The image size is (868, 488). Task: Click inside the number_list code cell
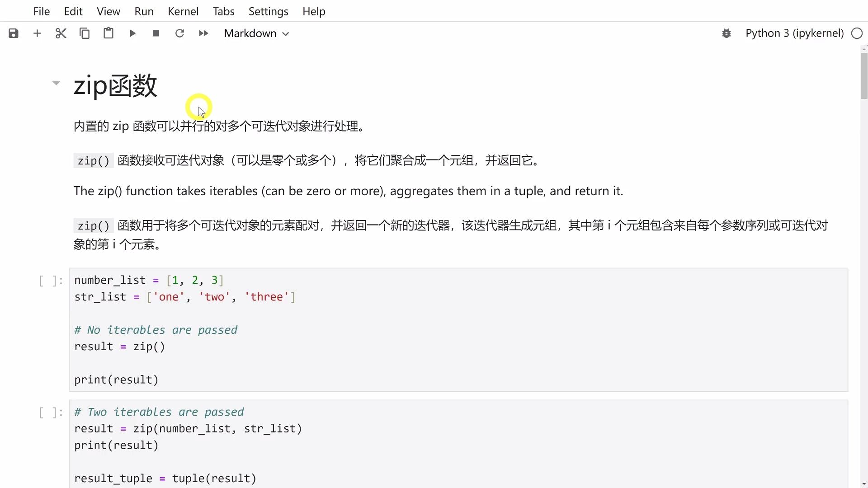(x=458, y=330)
